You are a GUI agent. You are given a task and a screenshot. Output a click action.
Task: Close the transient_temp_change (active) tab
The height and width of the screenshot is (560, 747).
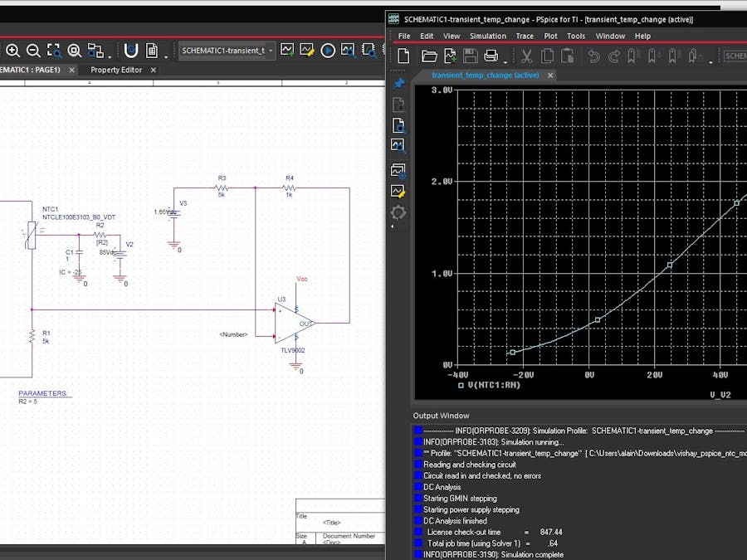(x=549, y=75)
